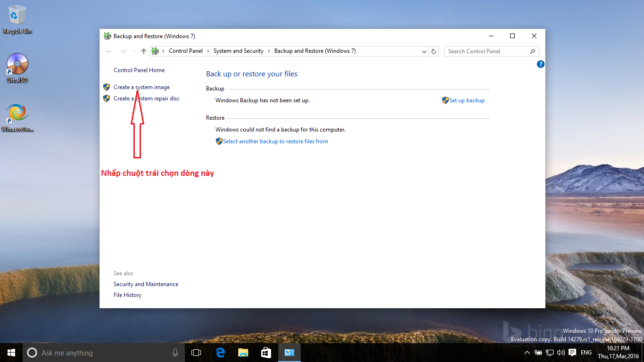
Task: Select another backup to restore files from
Action: (x=275, y=141)
